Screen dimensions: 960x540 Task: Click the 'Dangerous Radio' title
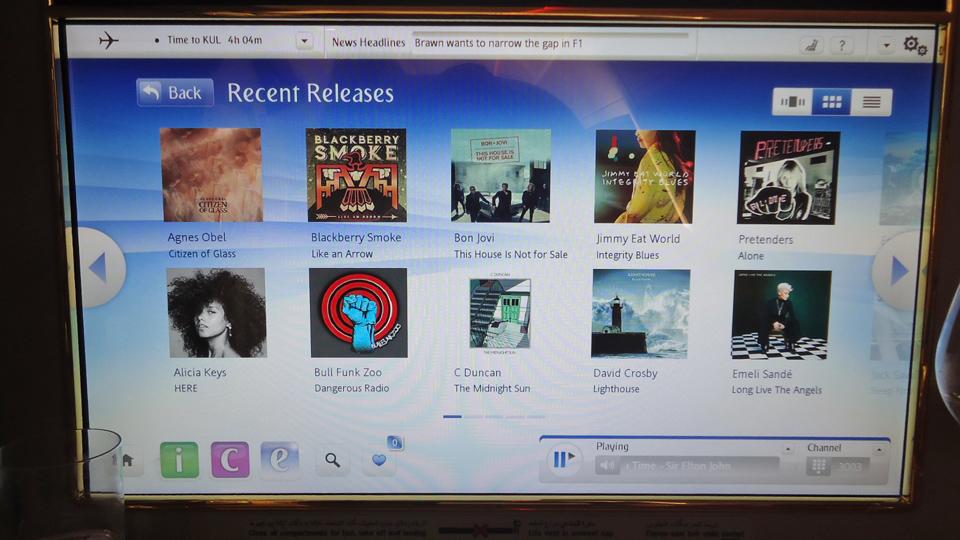(351, 388)
